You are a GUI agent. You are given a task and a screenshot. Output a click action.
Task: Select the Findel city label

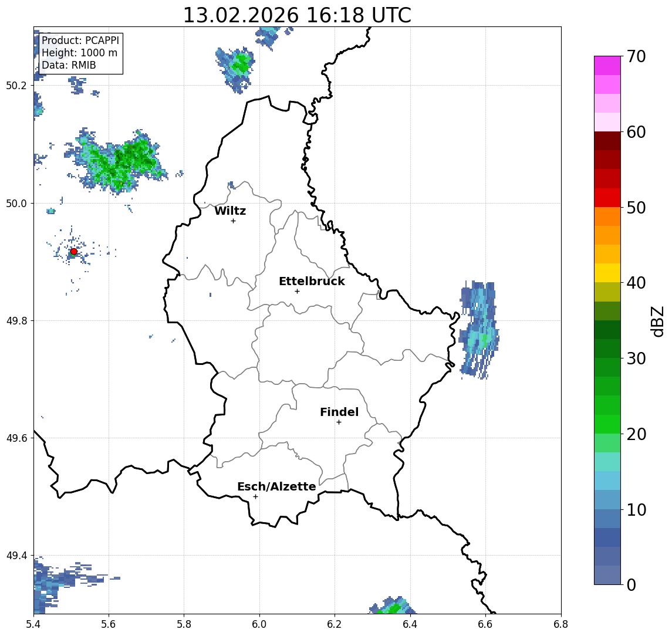[x=339, y=412]
